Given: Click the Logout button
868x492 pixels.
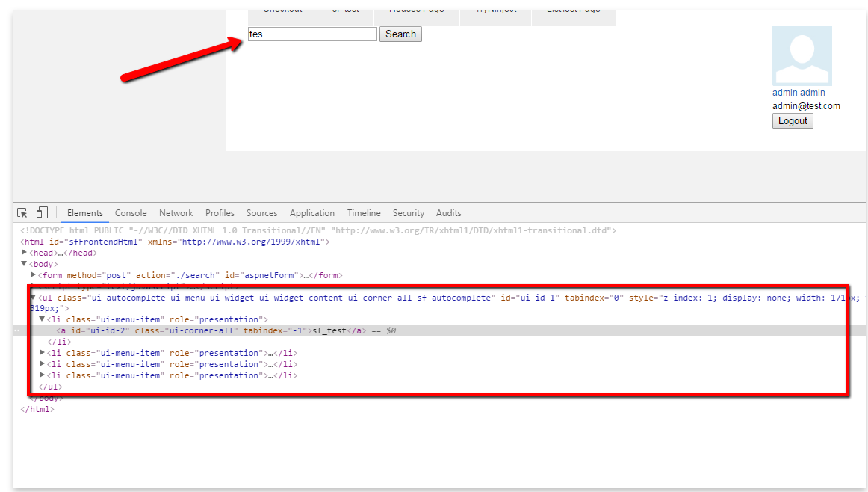Looking at the screenshot, I should tap(792, 120).
